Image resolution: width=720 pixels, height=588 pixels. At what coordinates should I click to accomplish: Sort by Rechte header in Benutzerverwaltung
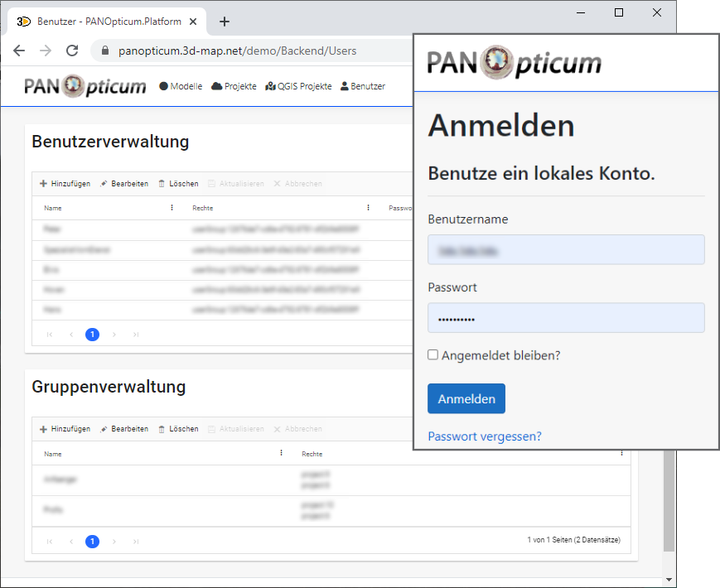pos(202,208)
